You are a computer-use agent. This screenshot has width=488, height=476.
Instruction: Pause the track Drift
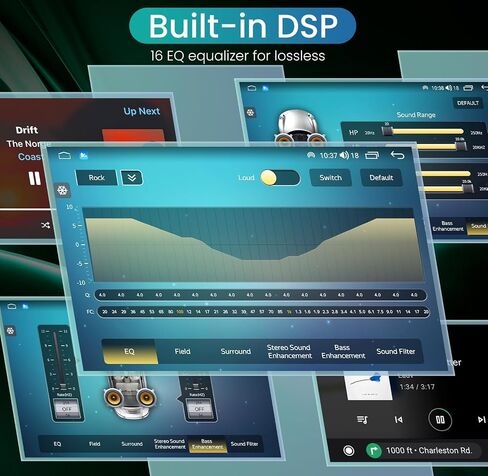(x=34, y=179)
